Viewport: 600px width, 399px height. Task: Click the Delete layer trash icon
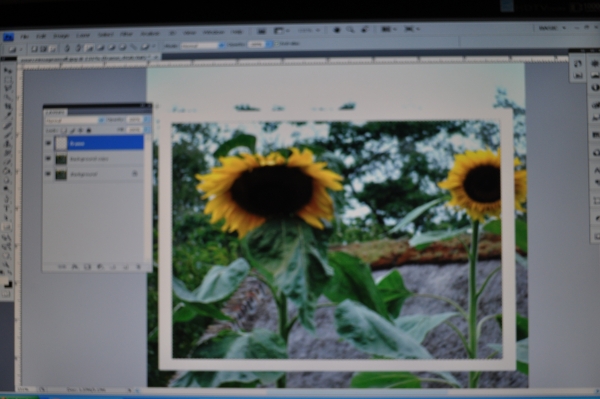pyautogui.click(x=139, y=266)
